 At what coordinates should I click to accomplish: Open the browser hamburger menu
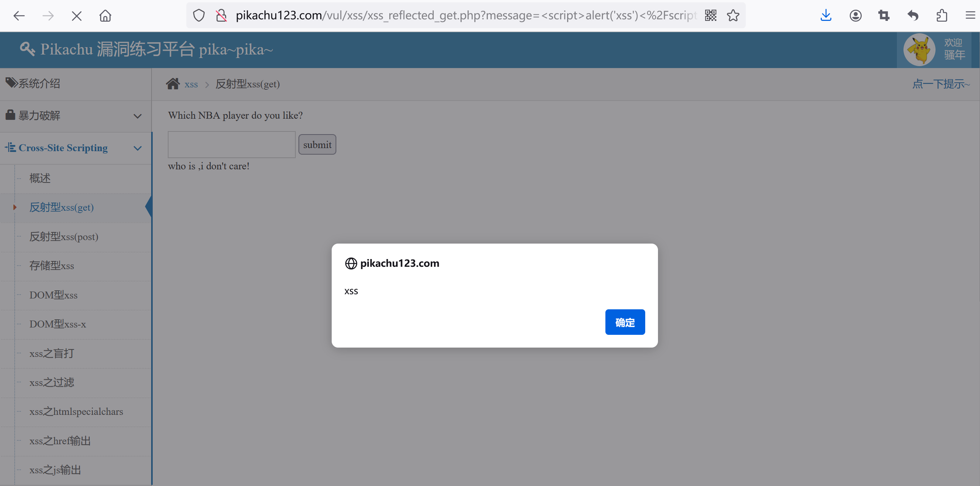970,15
